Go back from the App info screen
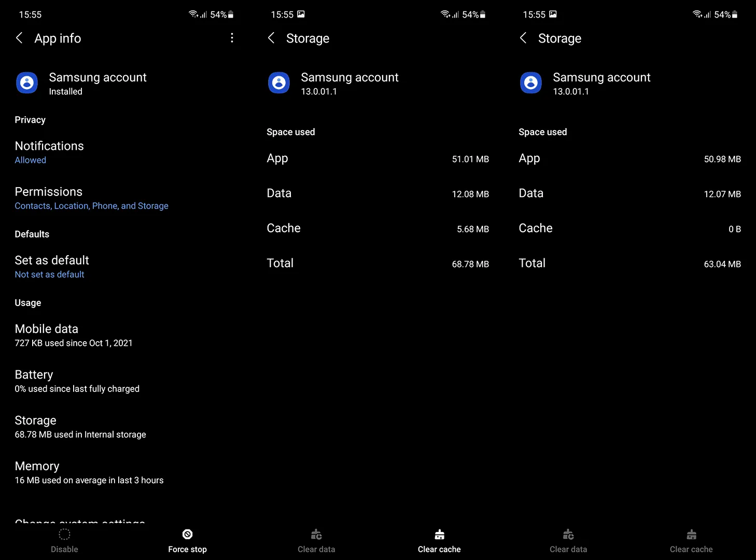The height and width of the screenshot is (560, 756). (19, 38)
